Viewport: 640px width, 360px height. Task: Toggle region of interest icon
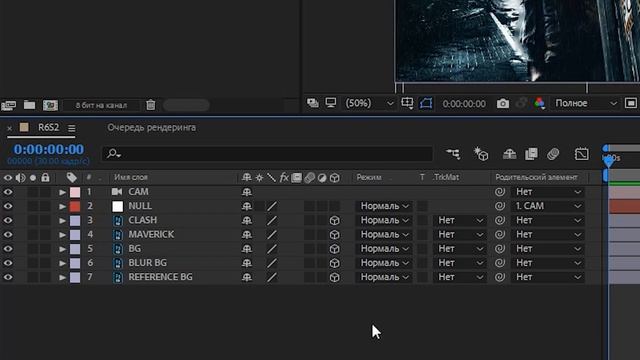pyautogui.click(x=631, y=103)
